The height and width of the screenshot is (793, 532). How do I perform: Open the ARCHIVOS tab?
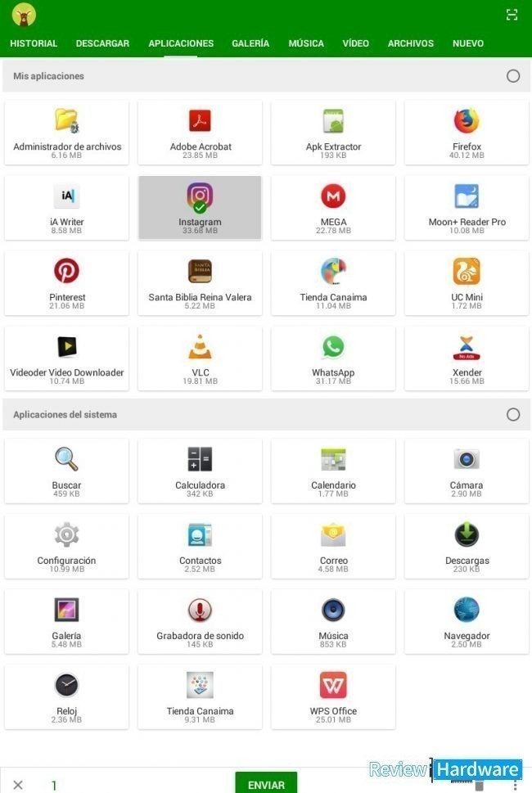[411, 43]
